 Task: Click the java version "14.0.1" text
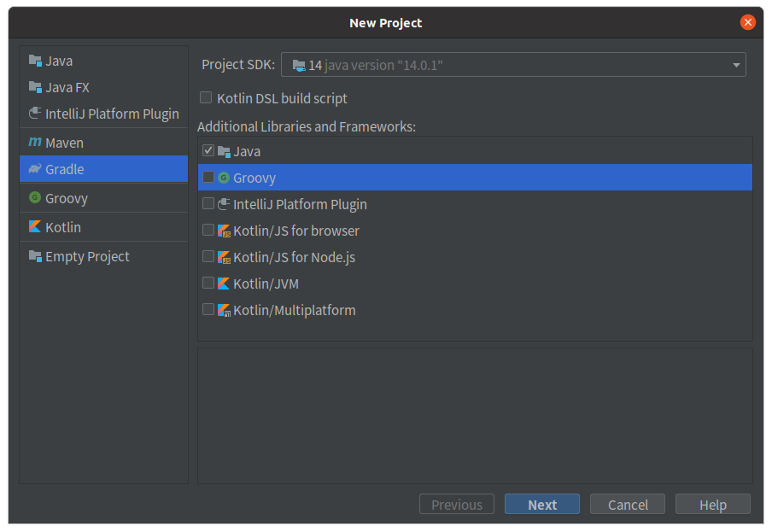click(x=383, y=66)
